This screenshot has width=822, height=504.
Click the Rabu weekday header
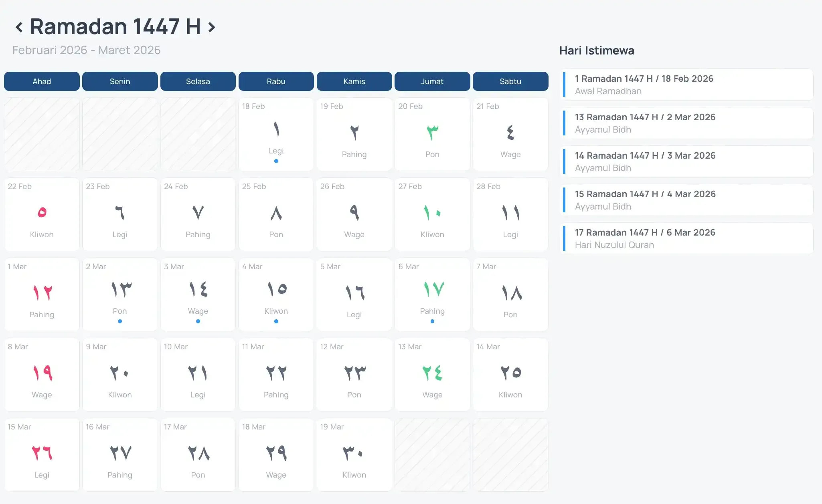click(276, 81)
